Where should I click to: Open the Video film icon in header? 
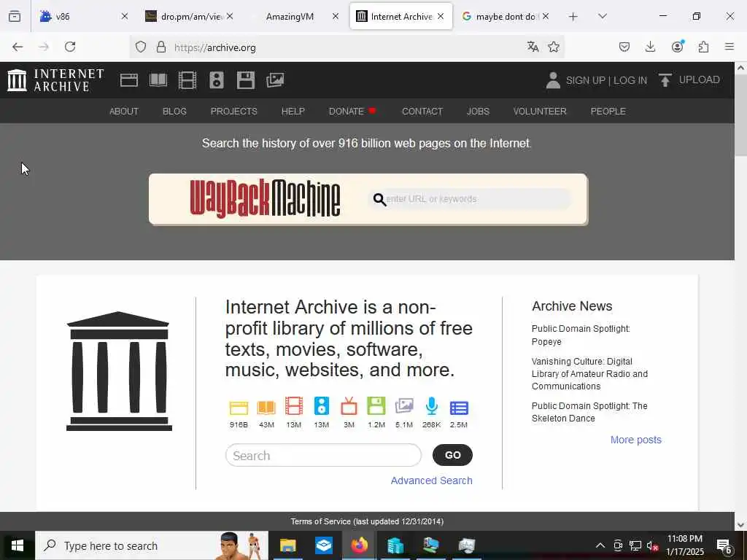click(x=187, y=80)
